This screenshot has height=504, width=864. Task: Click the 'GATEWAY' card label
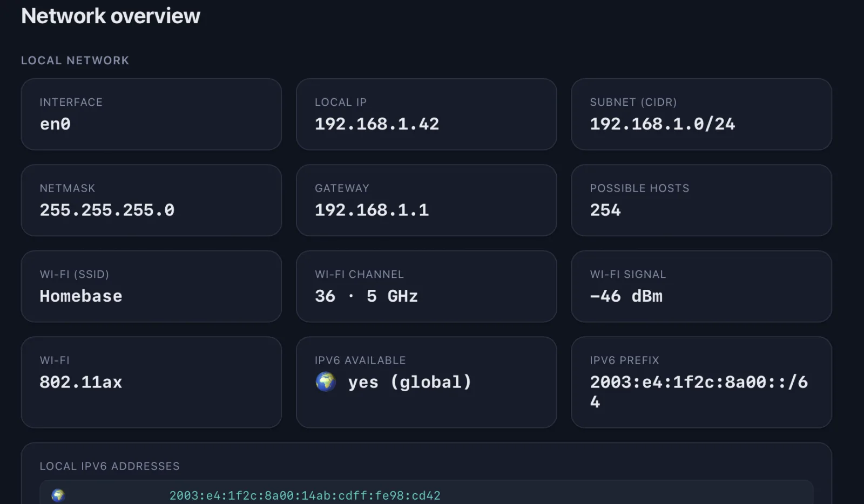[x=342, y=188]
